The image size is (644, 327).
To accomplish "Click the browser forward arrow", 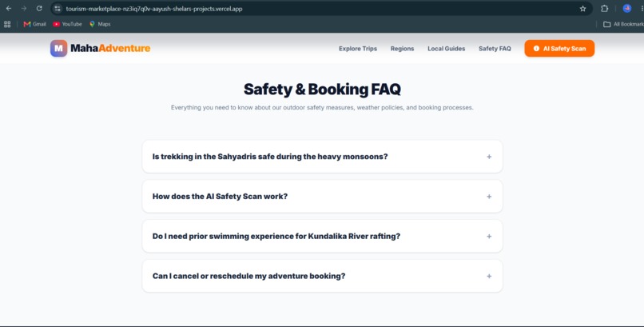I will coord(24,9).
